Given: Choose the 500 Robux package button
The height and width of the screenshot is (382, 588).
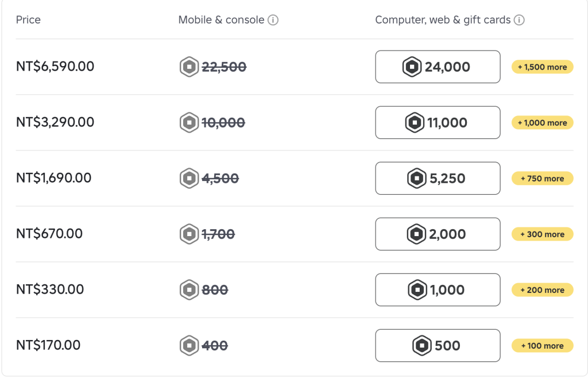Looking at the screenshot, I should (438, 346).
